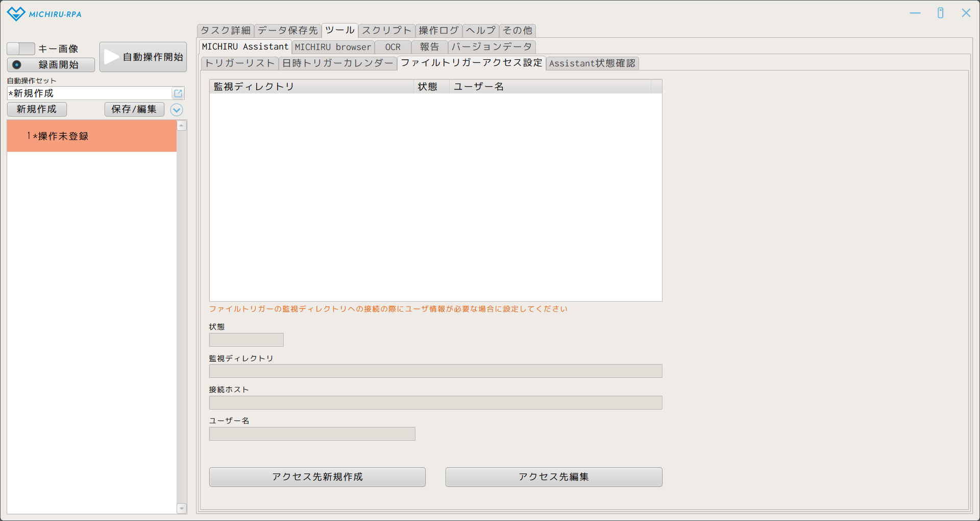Open the operation set external link icon
Viewport: 980px width, 521px height.
178,93
